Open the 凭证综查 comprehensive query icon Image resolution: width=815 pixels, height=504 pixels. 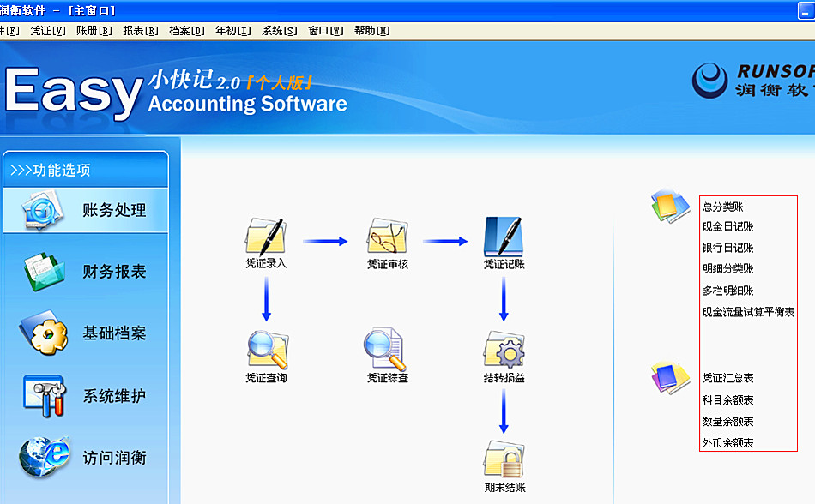pyautogui.click(x=384, y=349)
